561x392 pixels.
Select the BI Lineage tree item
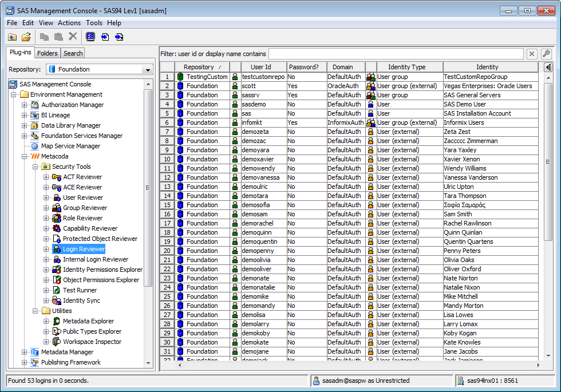coord(56,115)
